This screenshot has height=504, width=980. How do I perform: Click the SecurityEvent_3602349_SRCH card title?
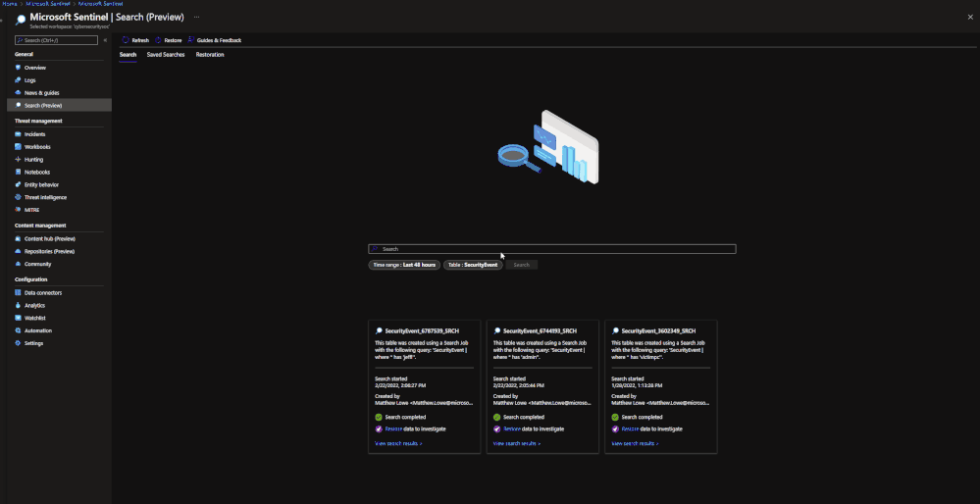(x=658, y=331)
